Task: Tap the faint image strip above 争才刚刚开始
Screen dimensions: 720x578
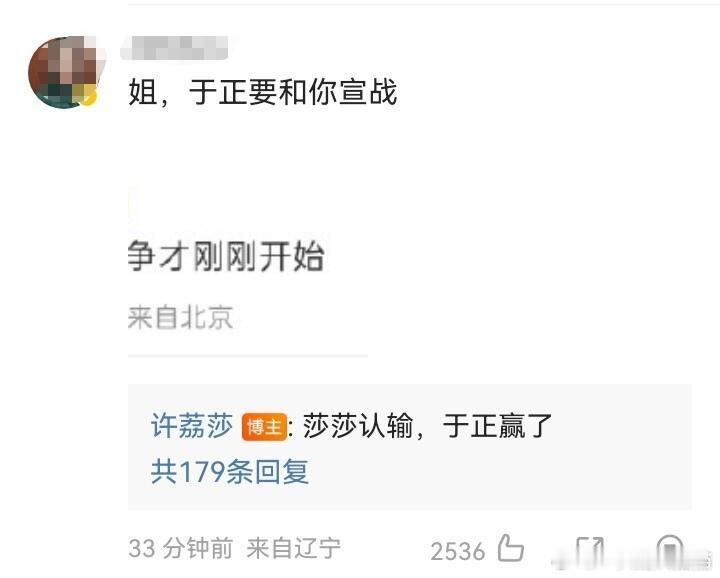Action: pos(134,204)
